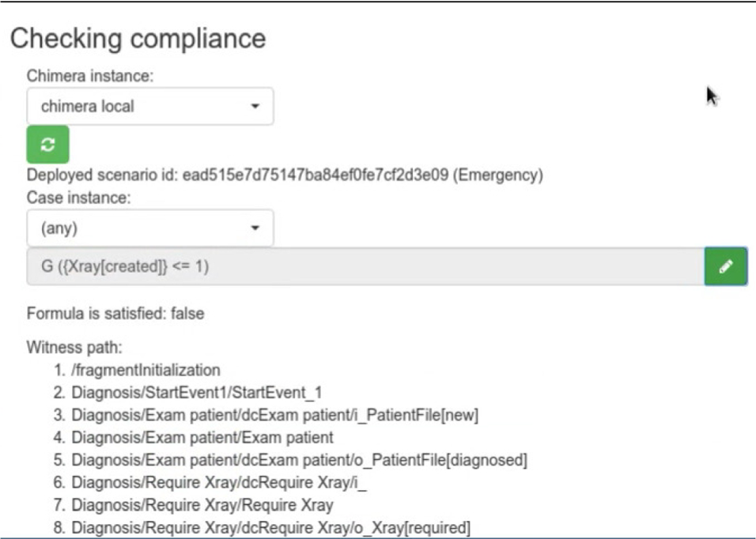Click the 'Witness path:' label
This screenshot has width=756, height=539.
(x=74, y=347)
